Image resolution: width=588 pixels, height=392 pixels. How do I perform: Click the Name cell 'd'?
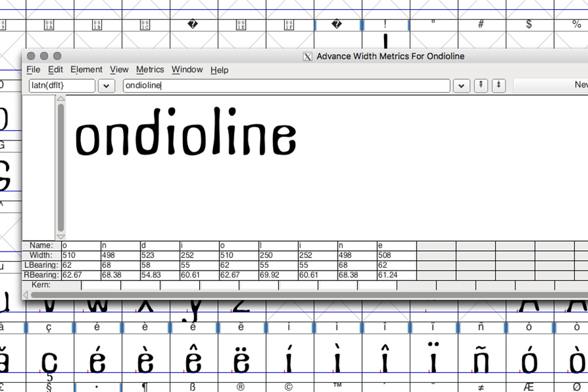tap(160, 246)
